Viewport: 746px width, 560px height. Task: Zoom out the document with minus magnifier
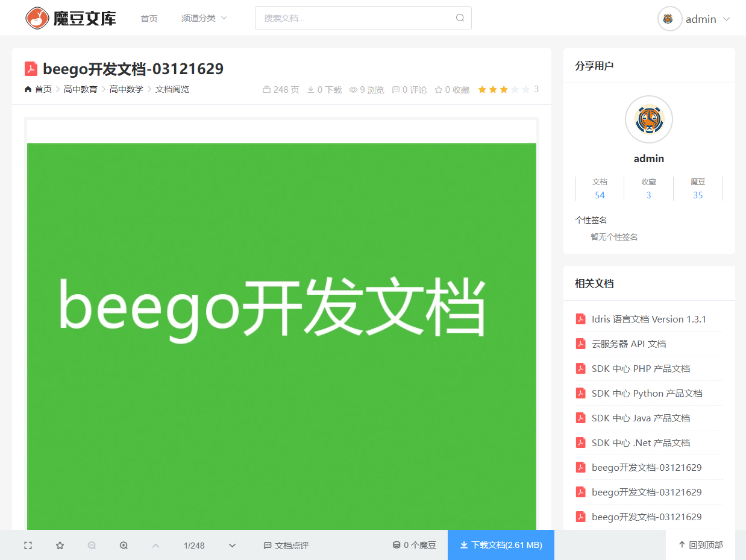click(x=92, y=546)
